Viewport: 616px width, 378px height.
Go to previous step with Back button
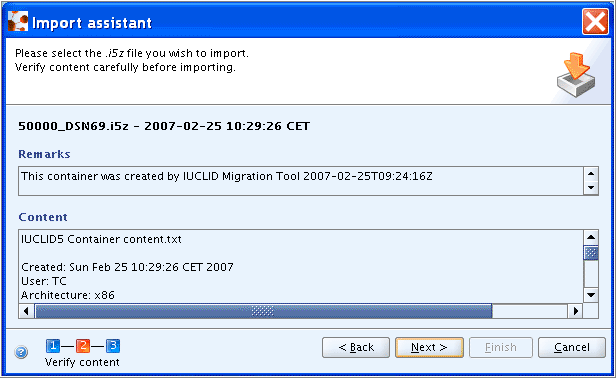(x=356, y=347)
